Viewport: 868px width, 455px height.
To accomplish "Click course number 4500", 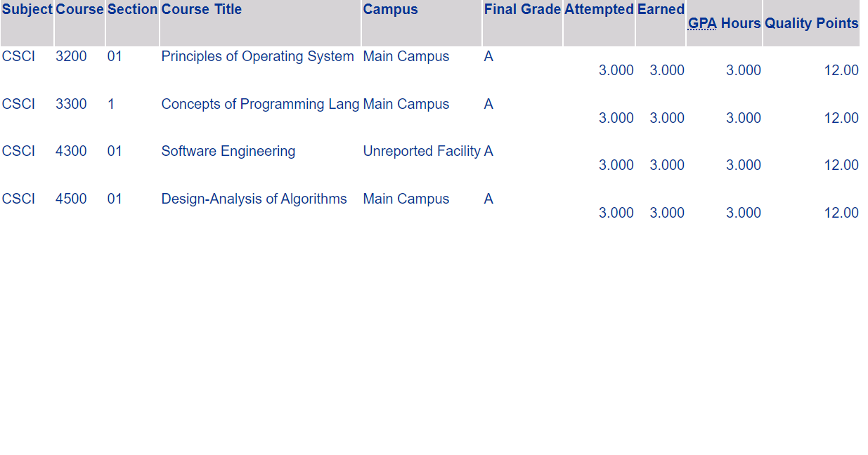I will tap(72, 199).
